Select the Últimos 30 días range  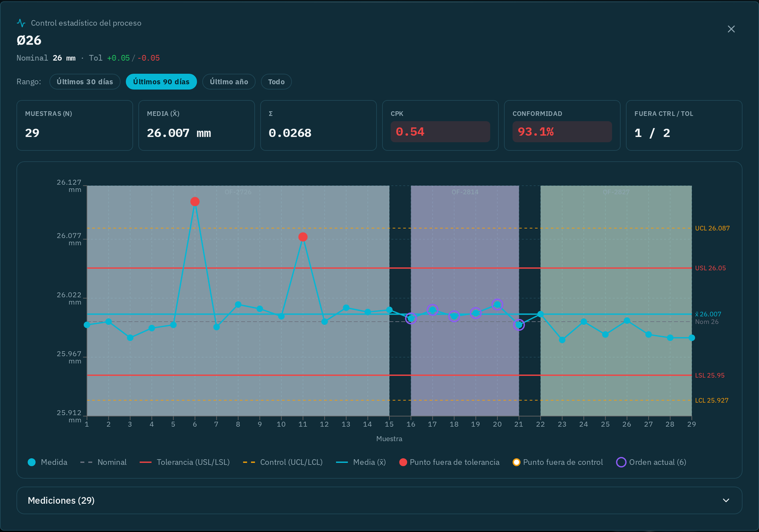pyautogui.click(x=85, y=82)
